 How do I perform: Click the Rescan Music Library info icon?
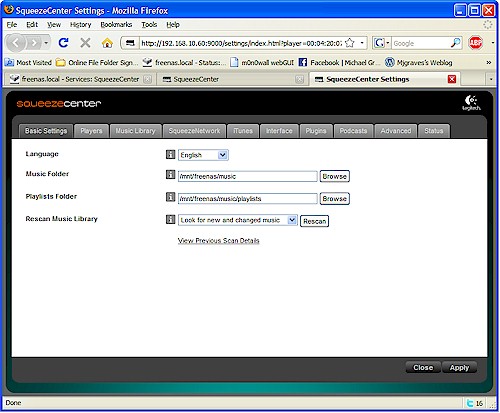coord(170,219)
